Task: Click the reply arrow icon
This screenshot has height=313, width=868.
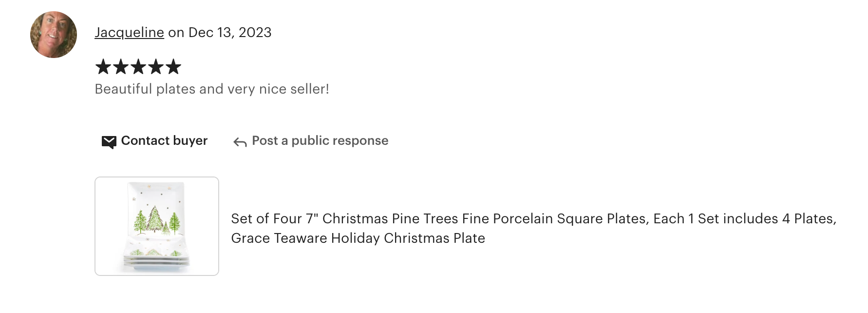Action: click(x=240, y=142)
